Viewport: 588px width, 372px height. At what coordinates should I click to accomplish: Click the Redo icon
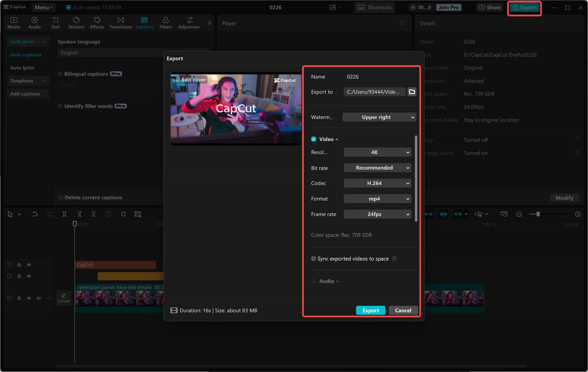coord(50,214)
